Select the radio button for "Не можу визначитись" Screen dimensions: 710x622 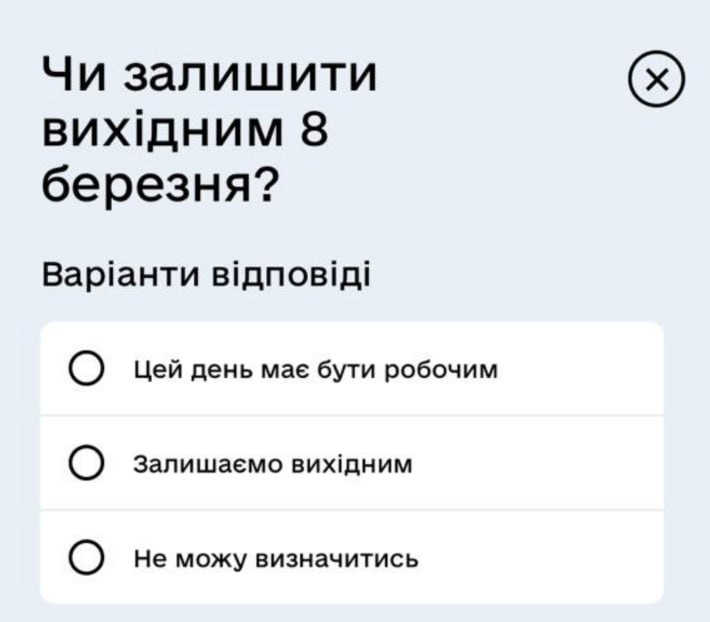(x=88, y=558)
